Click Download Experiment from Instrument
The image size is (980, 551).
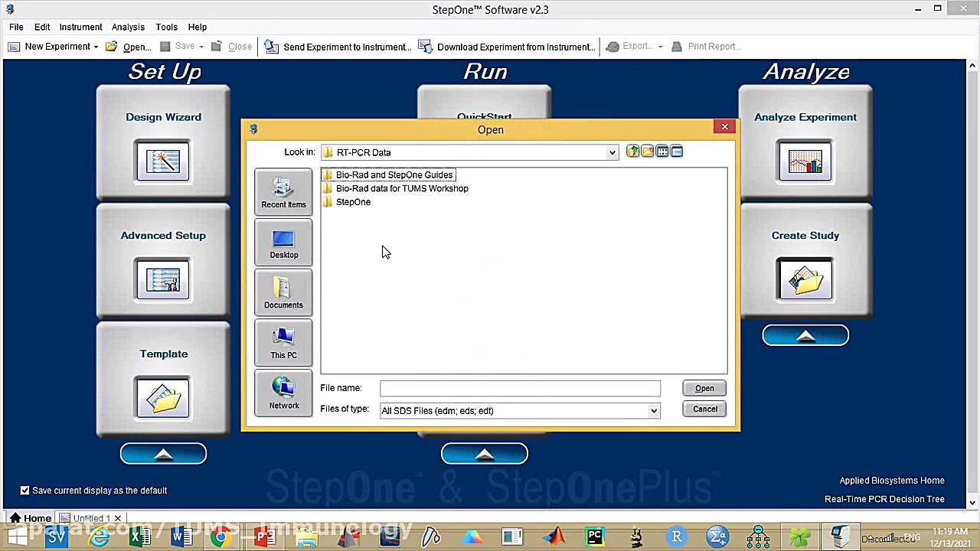click(x=507, y=47)
